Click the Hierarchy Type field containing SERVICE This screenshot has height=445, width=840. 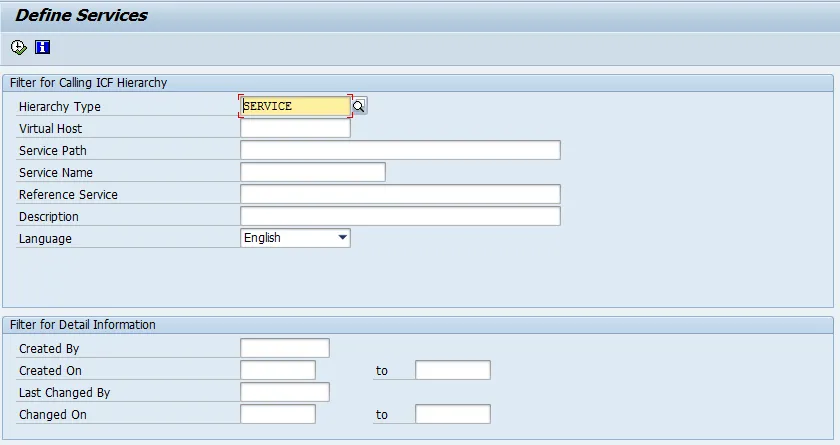[x=295, y=106]
